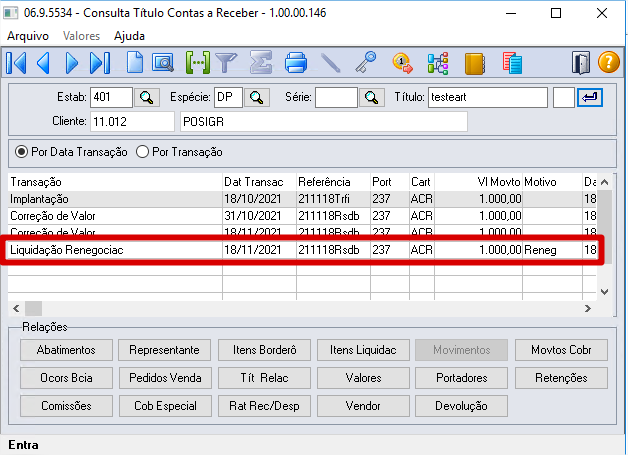The image size is (628, 455).
Task: Click the green brackets range icon
Action: [197, 63]
